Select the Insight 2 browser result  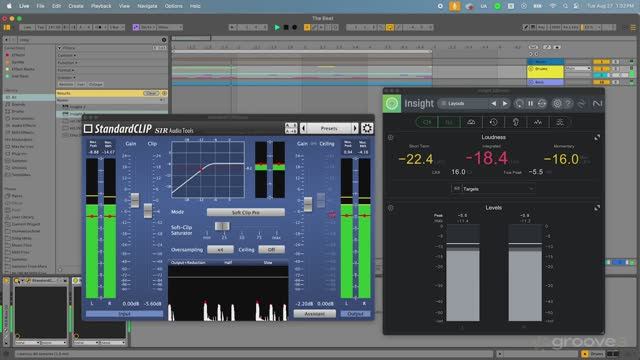click(112, 107)
